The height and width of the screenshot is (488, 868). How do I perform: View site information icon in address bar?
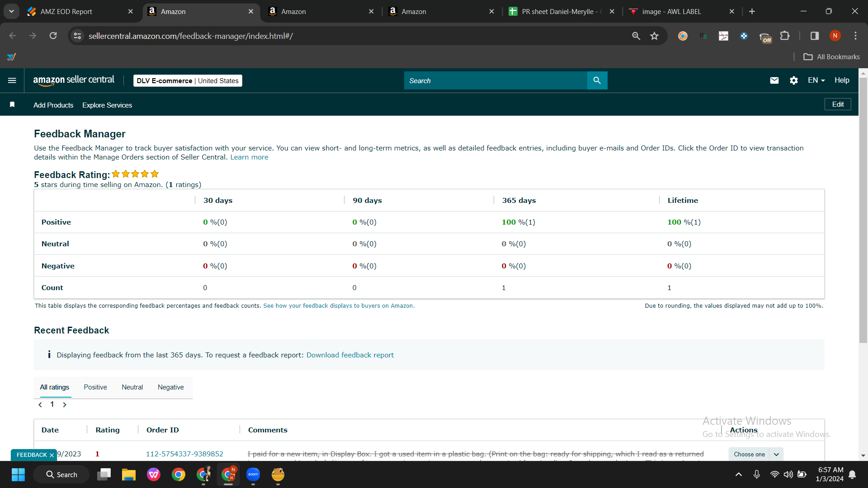(77, 36)
